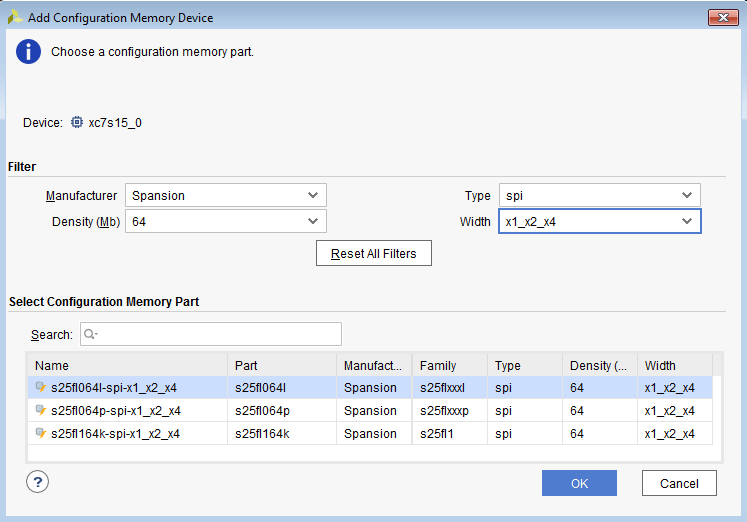
Task: Click the search magnifier icon
Action: pyautogui.click(x=90, y=335)
